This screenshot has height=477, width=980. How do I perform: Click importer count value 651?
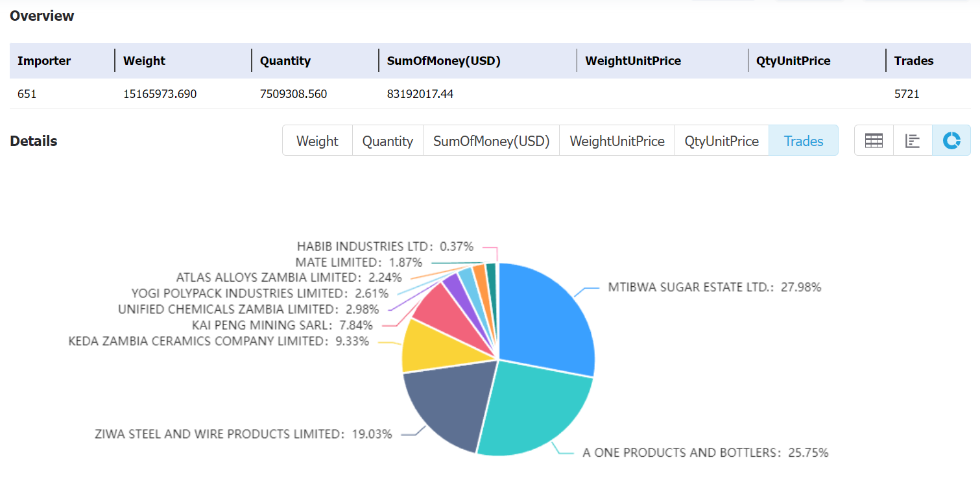(x=27, y=94)
